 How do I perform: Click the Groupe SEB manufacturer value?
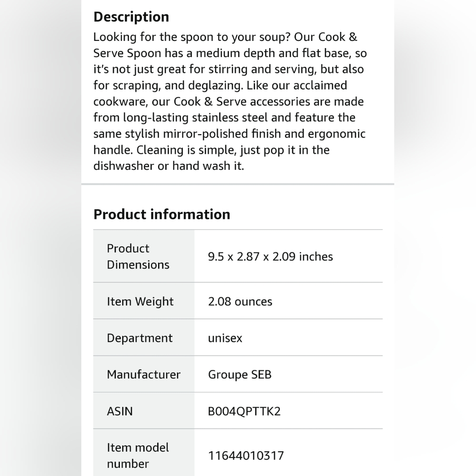click(239, 374)
